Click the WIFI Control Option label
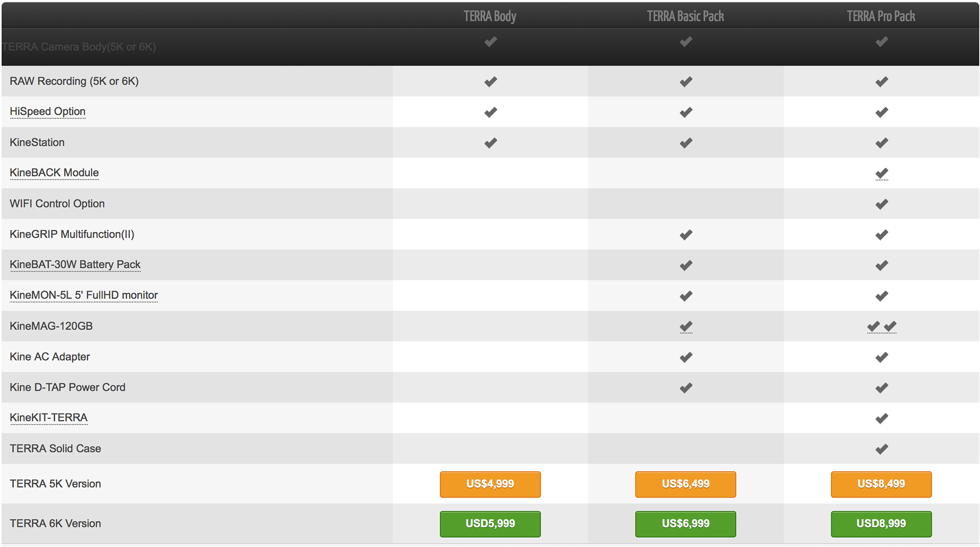The width and height of the screenshot is (980, 547). (x=57, y=204)
